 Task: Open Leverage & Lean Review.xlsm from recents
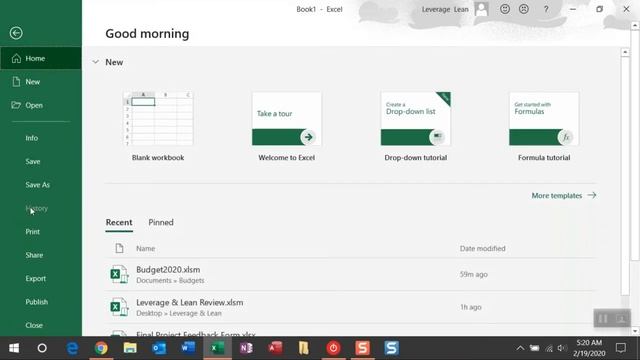coord(350,307)
